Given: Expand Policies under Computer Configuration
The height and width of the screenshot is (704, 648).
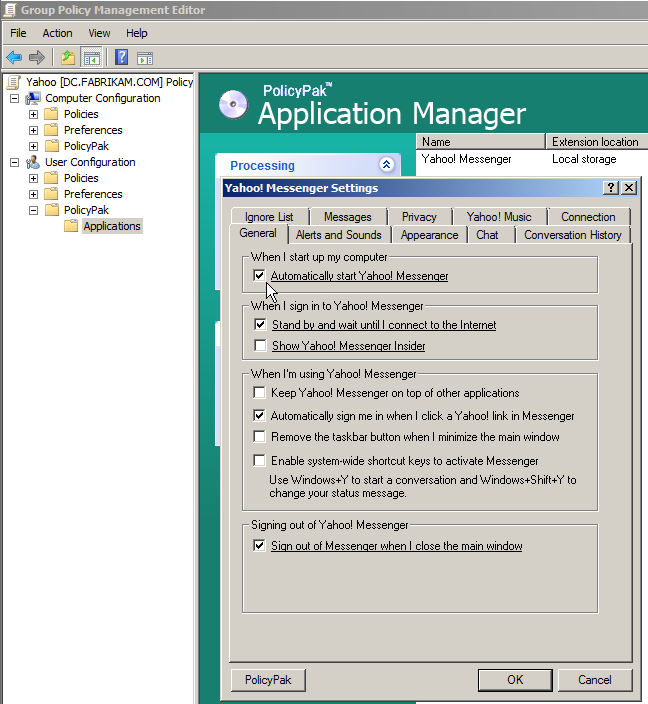Looking at the screenshot, I should [33, 114].
